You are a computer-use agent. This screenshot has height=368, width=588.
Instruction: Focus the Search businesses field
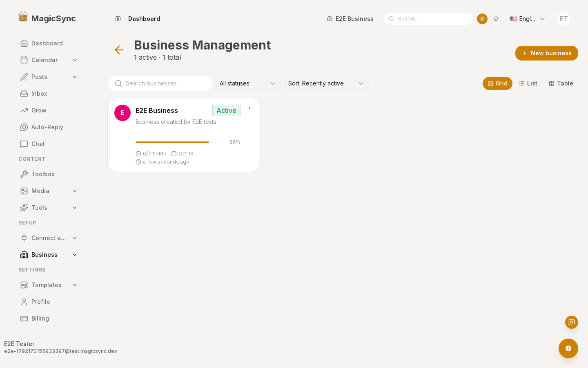point(160,83)
